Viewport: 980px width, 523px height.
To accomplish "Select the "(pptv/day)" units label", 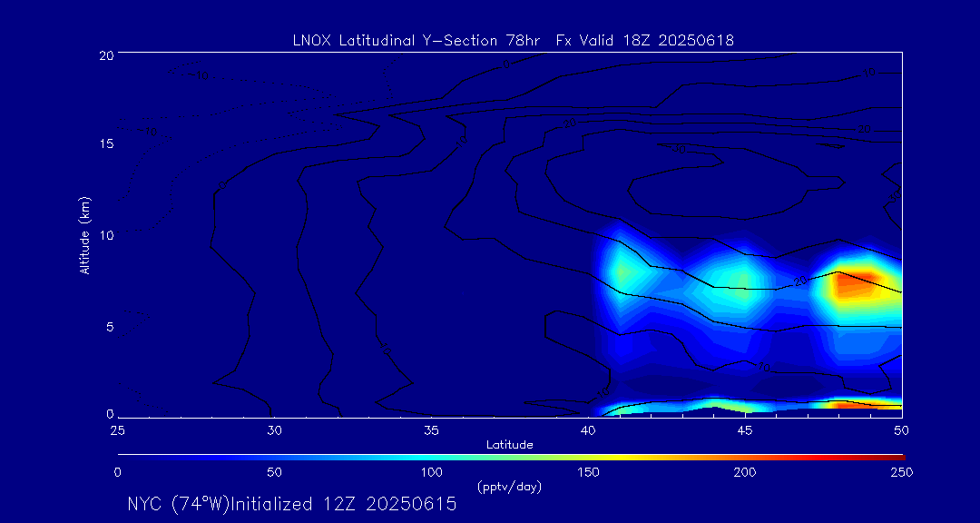I will (x=509, y=486).
